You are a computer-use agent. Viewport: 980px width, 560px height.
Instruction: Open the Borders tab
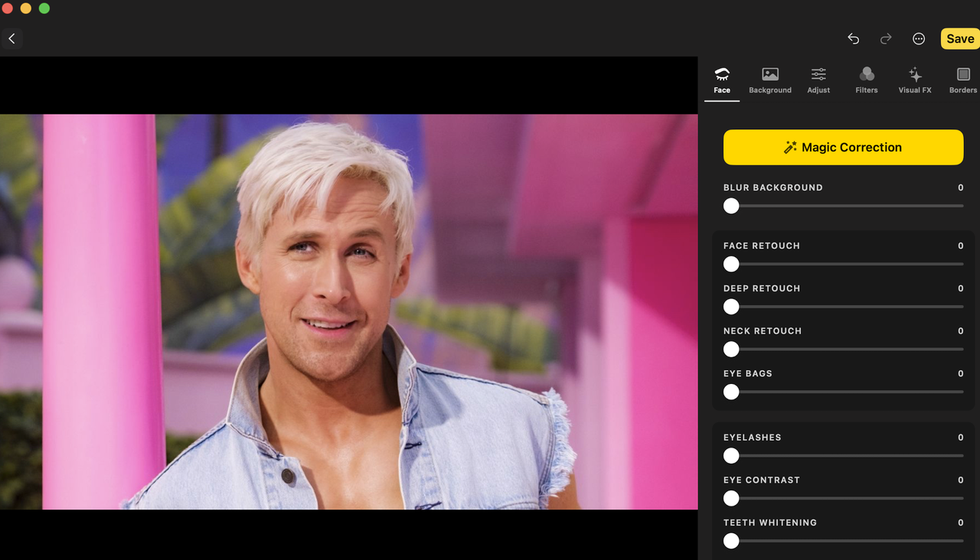963,81
